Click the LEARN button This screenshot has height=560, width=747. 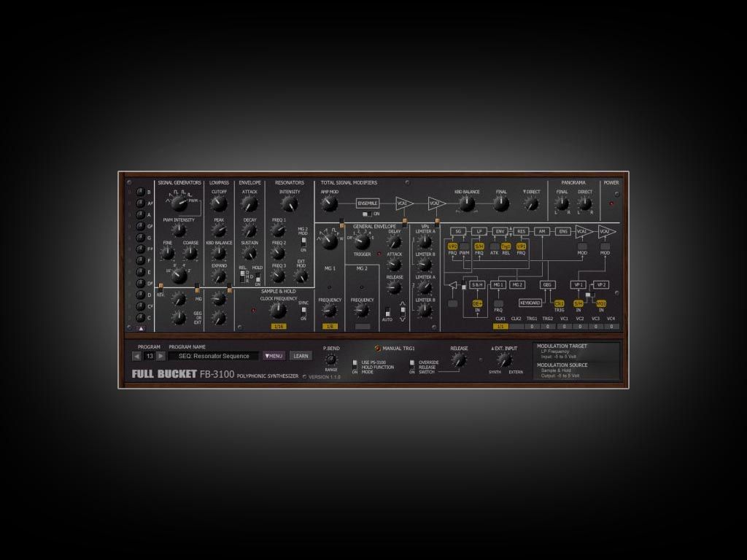(x=300, y=356)
